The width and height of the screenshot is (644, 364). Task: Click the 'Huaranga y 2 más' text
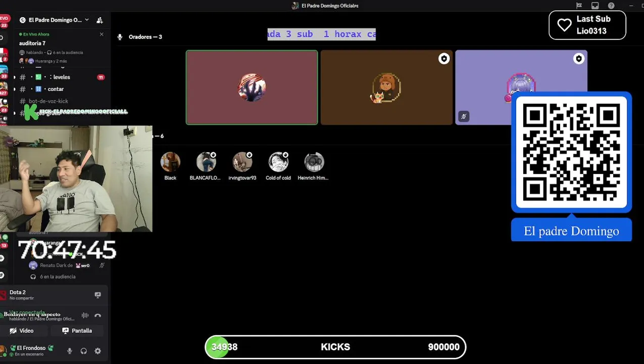pyautogui.click(x=51, y=61)
